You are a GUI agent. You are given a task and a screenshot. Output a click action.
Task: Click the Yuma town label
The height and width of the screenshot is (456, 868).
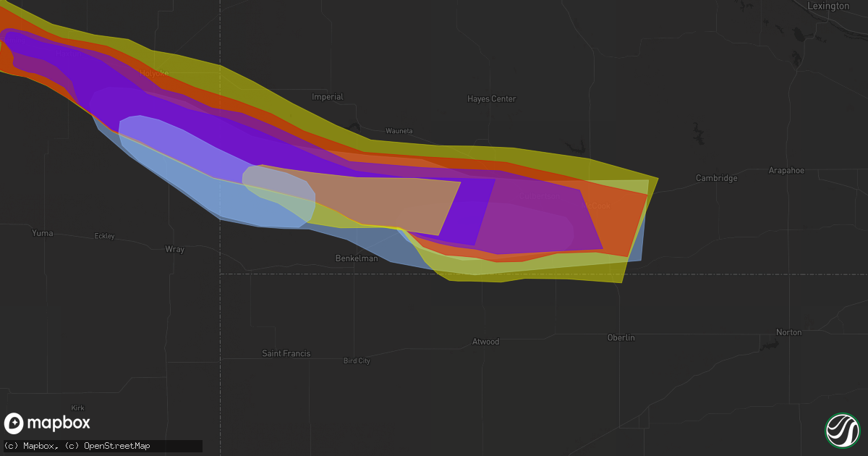(x=43, y=233)
